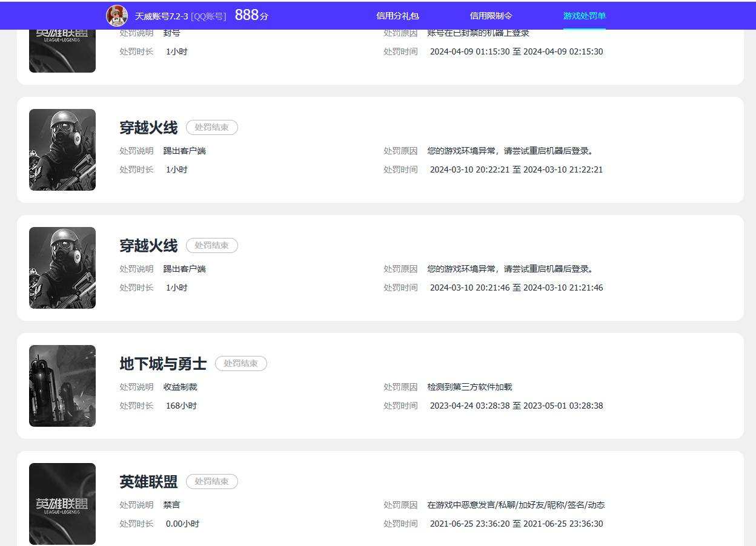Click the 英雄联盟 thumbnail of the 封号 record
The height and width of the screenshot is (546, 756).
(x=62, y=51)
